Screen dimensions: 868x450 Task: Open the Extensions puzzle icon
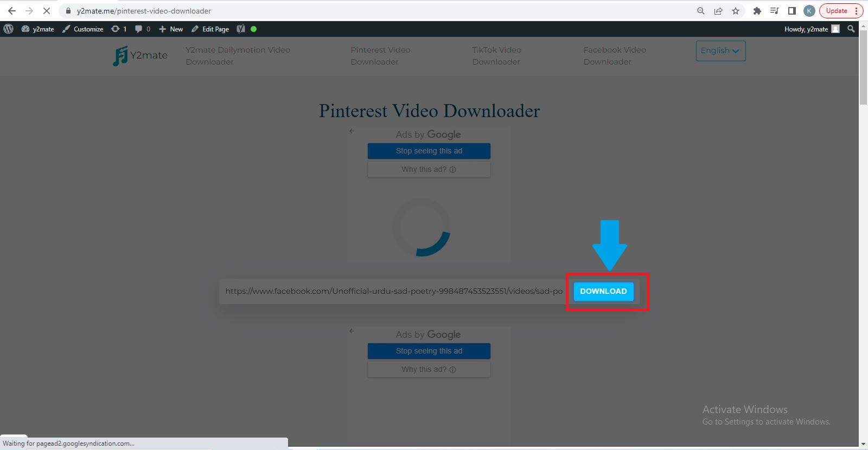pyautogui.click(x=757, y=11)
